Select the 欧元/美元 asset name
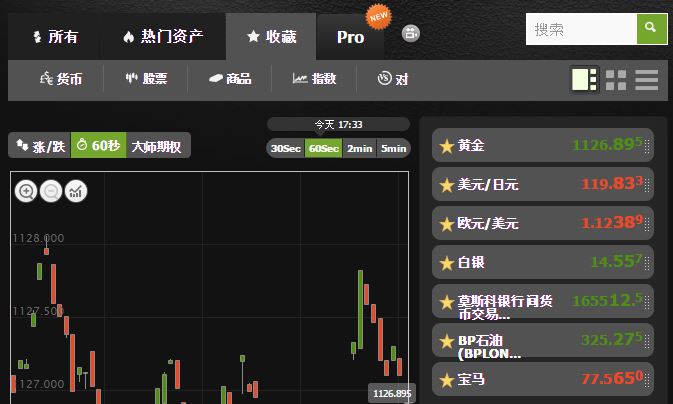This screenshot has width=673, height=404. tap(488, 223)
